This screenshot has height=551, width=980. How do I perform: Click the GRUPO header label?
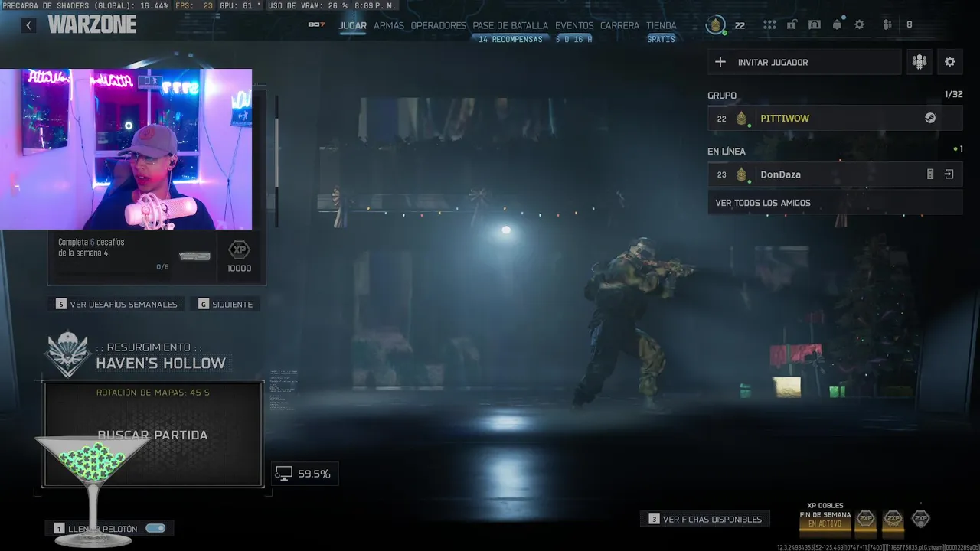tap(722, 95)
